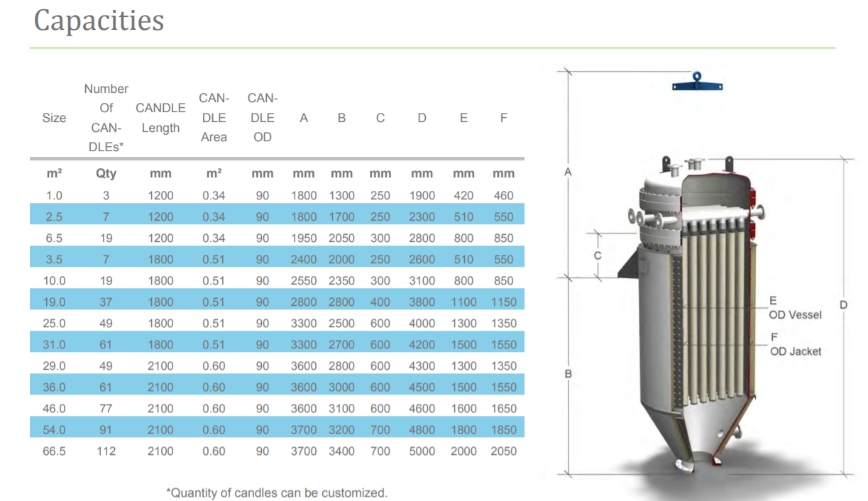Click the "OD Vessel" label in the diagram

795,314
